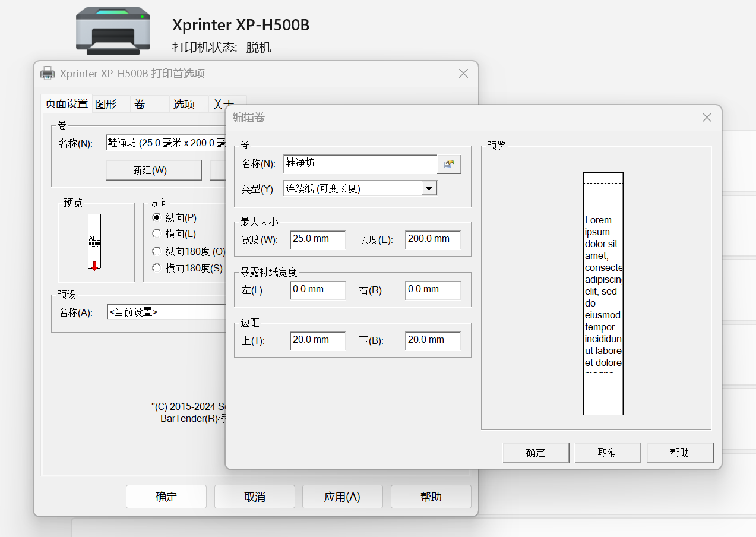The width and height of the screenshot is (756, 537).
Task: Select the 纵向(P) radio button
Action: [x=157, y=217]
